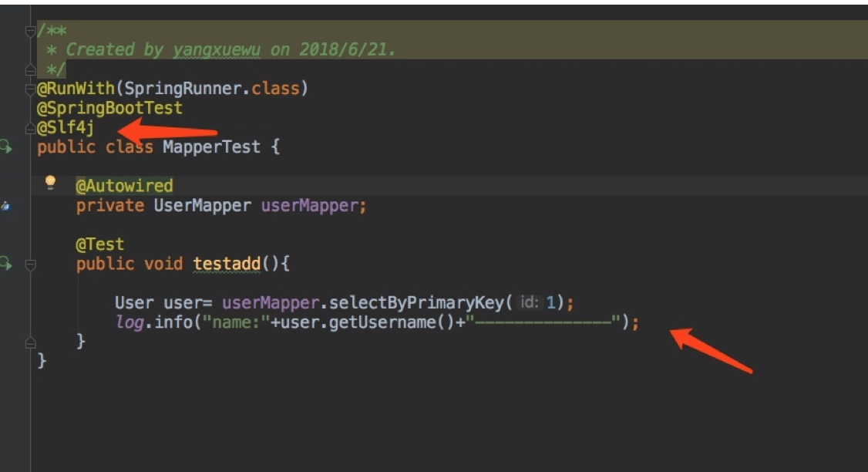Viewport: 868px width, 472px height.
Task: Collapse the Javadoc comment at its opening line
Action: (30, 31)
